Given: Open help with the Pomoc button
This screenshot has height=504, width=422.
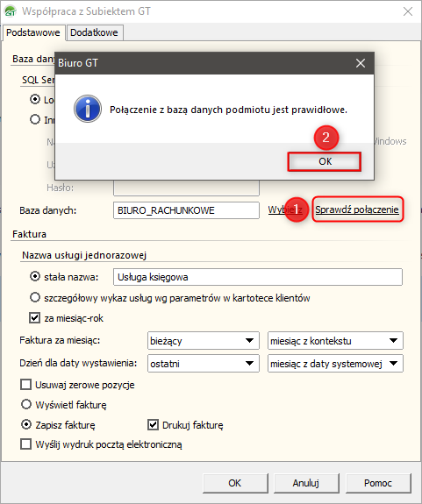Looking at the screenshot, I should click(378, 483).
